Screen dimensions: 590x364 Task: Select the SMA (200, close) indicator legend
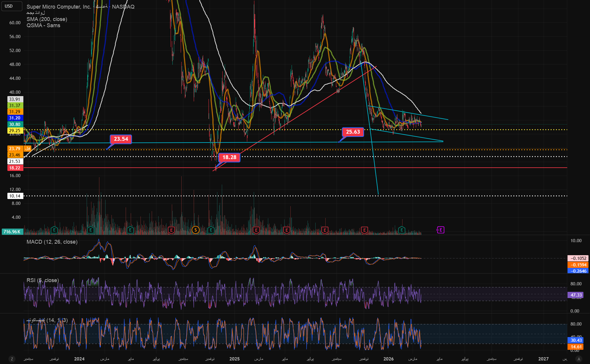(47, 19)
